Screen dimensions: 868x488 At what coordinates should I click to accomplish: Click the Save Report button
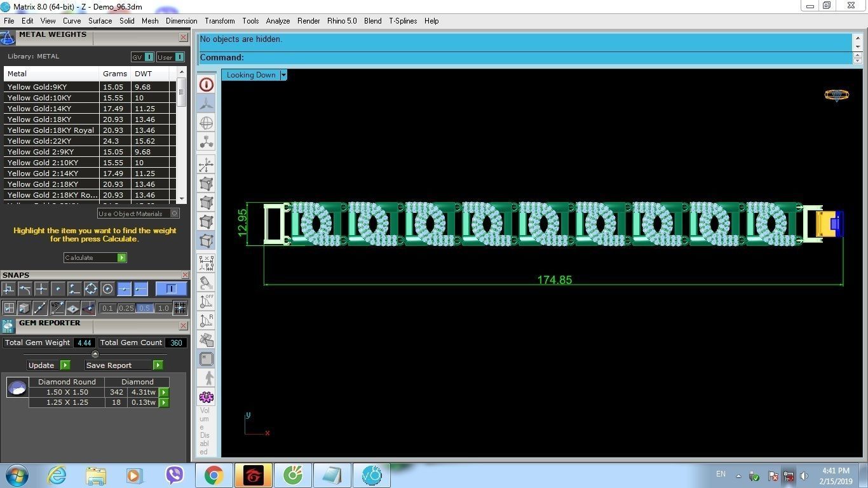tap(124, 365)
